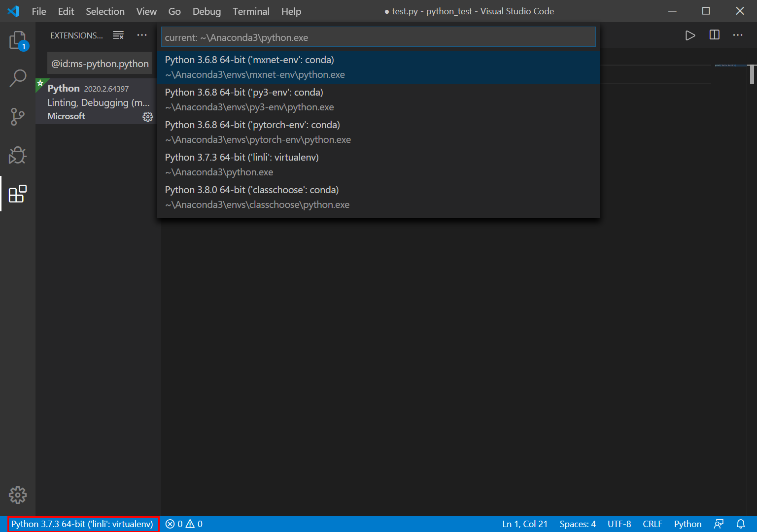Open the View menu

(x=146, y=11)
